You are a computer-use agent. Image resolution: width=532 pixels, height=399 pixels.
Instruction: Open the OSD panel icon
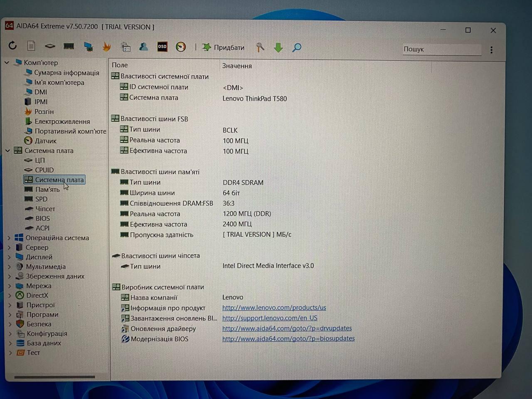click(x=162, y=47)
